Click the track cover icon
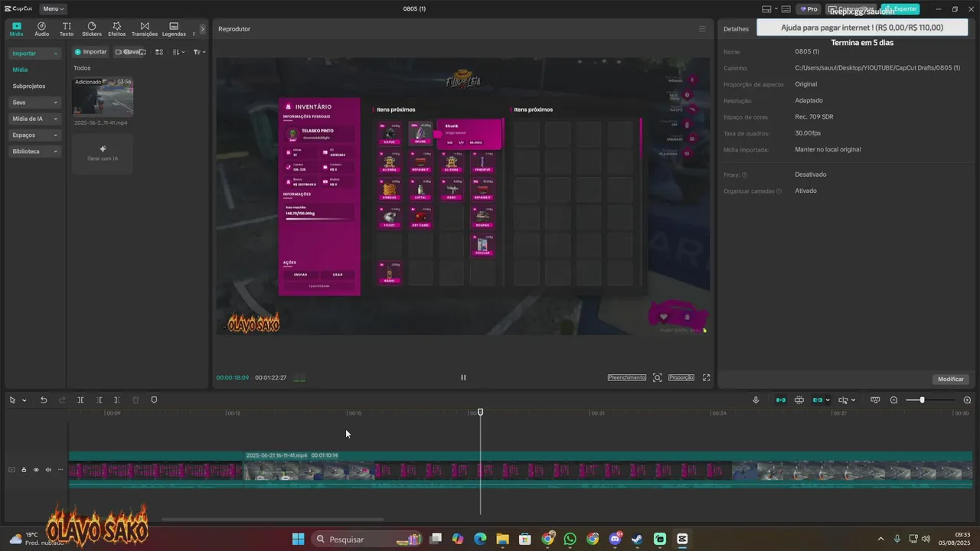 pyautogui.click(x=11, y=470)
